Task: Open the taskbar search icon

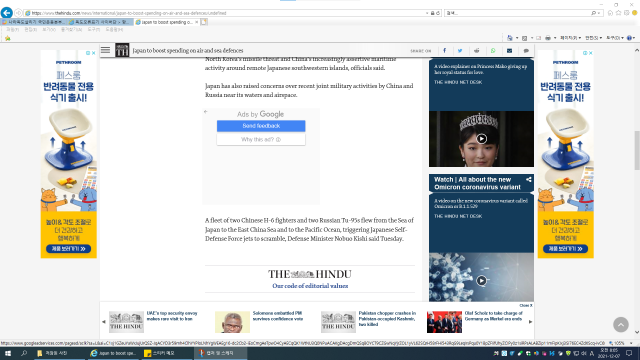Action: pos(24,353)
